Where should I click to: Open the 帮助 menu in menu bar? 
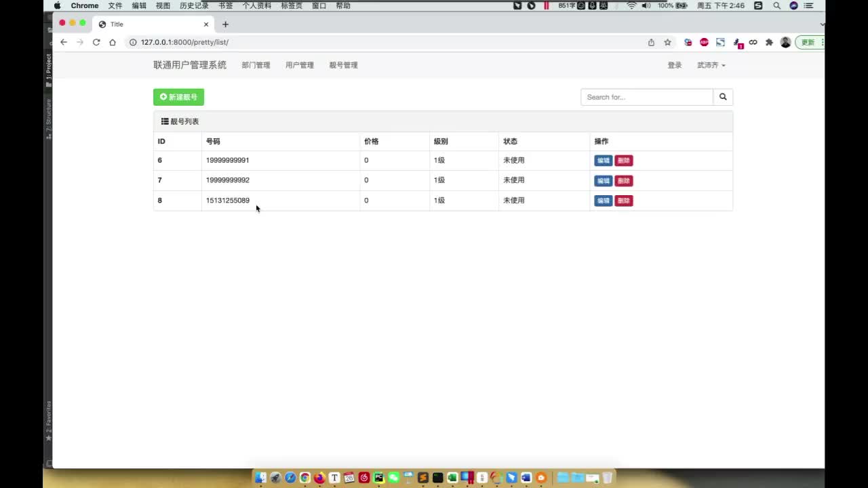[343, 5]
